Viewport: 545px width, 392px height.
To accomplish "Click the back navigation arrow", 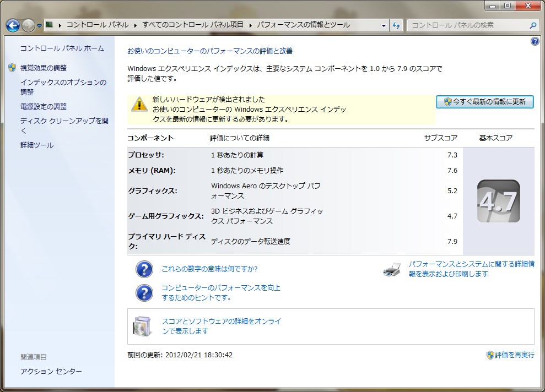I will [12, 25].
